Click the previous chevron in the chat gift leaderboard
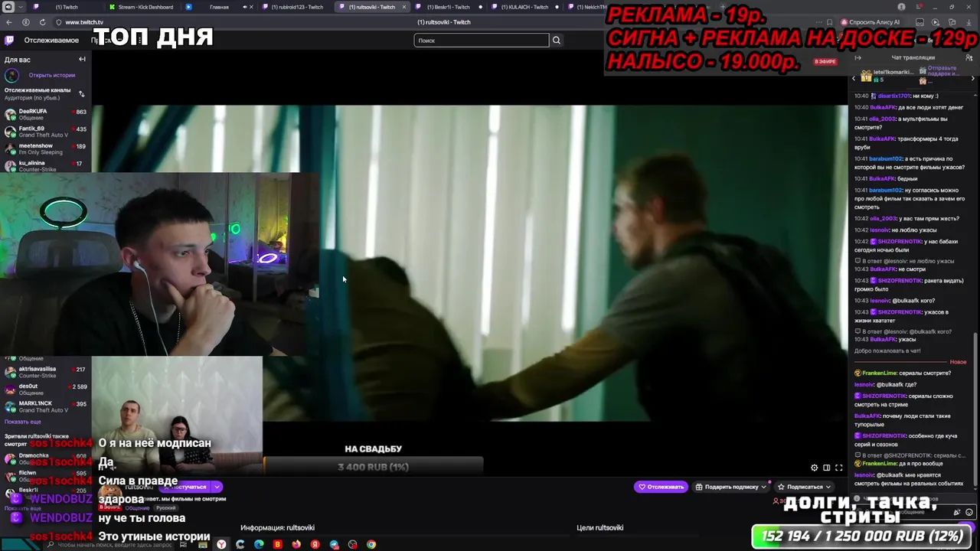 point(854,78)
